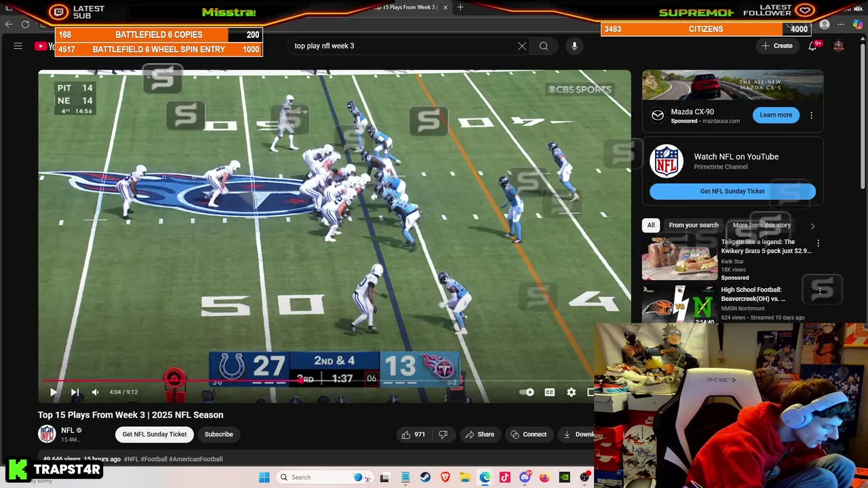Toggle the autoplay switch in player
The image size is (868, 488).
point(526,392)
